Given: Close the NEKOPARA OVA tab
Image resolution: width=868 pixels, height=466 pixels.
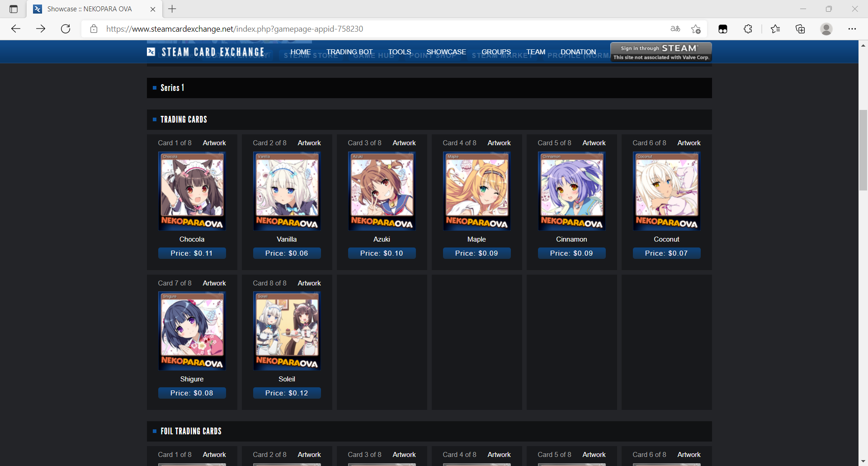Looking at the screenshot, I should click(x=153, y=9).
